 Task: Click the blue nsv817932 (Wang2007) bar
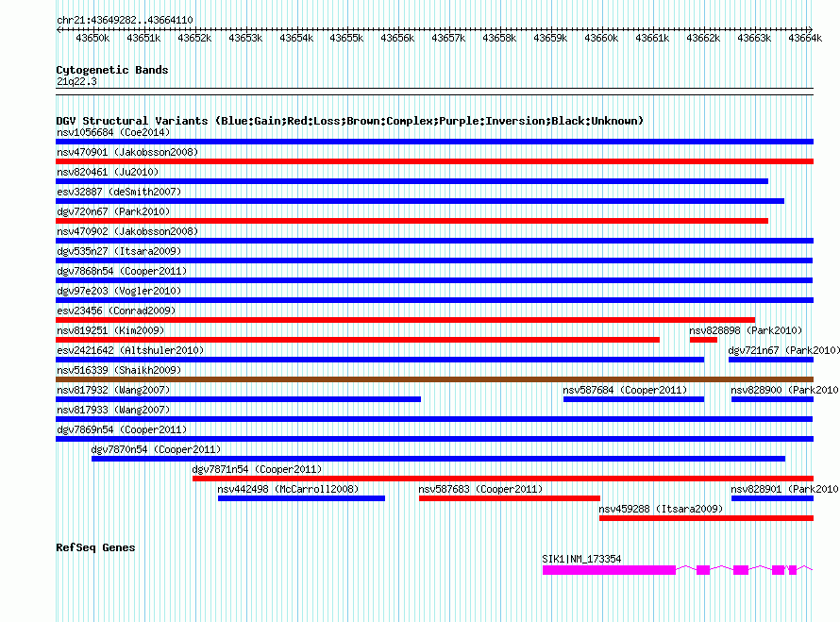[x=239, y=399]
